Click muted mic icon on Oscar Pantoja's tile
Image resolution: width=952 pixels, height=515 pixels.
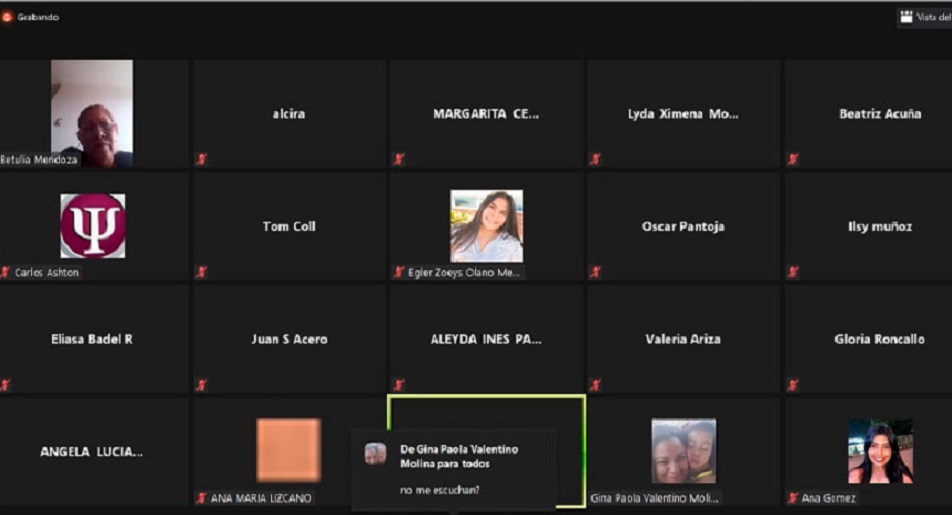596,272
